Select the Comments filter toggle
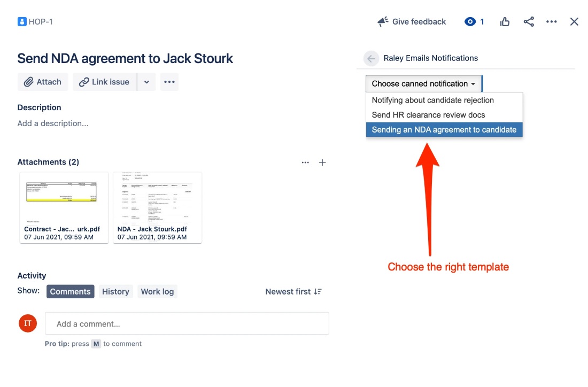Image resolution: width=588 pixels, height=387 pixels. tap(70, 291)
